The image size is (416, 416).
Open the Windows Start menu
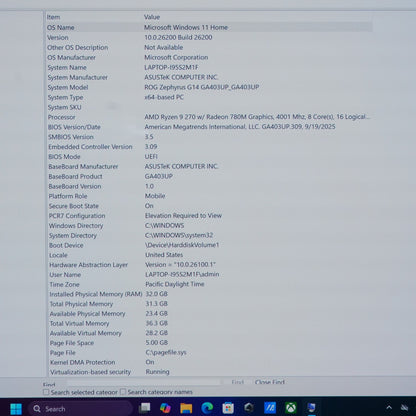16,409
